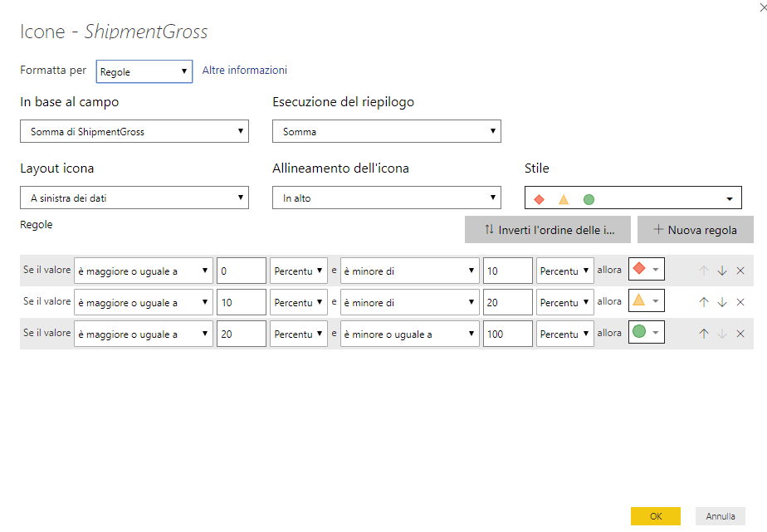Open red diamond icon picker in first rule
767x532 pixels.
(646, 269)
